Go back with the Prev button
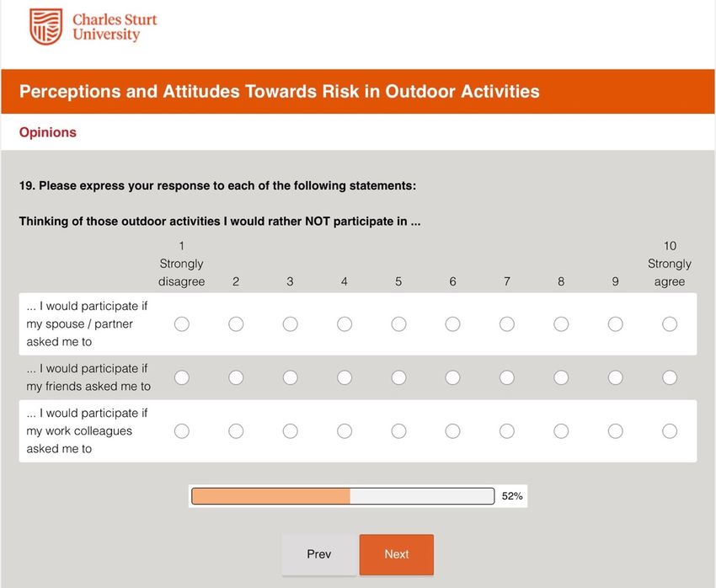The width and height of the screenshot is (716, 588). [x=318, y=554]
